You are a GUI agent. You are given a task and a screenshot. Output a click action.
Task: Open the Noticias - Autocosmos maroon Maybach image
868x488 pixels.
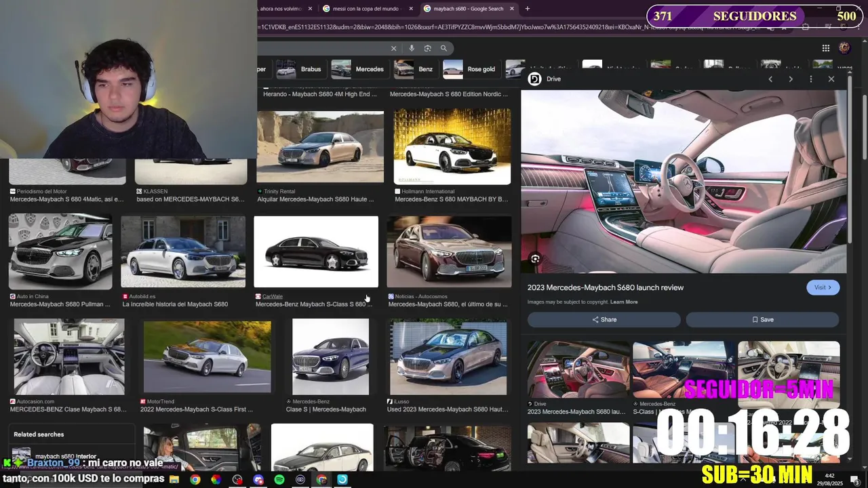click(449, 252)
